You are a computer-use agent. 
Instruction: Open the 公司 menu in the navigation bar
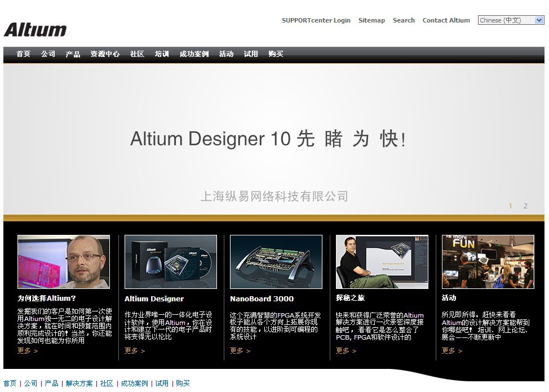(48, 54)
